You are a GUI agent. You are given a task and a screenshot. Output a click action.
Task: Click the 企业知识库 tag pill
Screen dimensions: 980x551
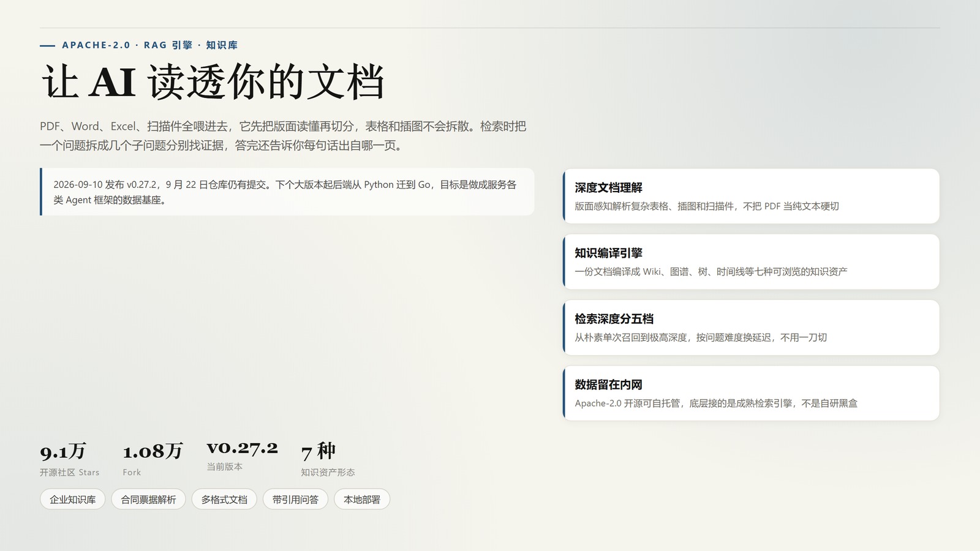tap(72, 500)
